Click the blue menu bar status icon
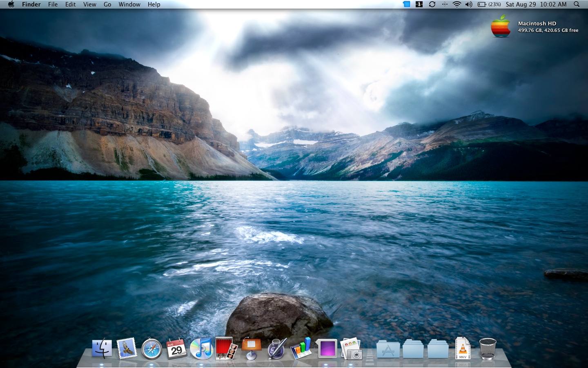Image resolution: width=588 pixels, height=368 pixels. 406,4
